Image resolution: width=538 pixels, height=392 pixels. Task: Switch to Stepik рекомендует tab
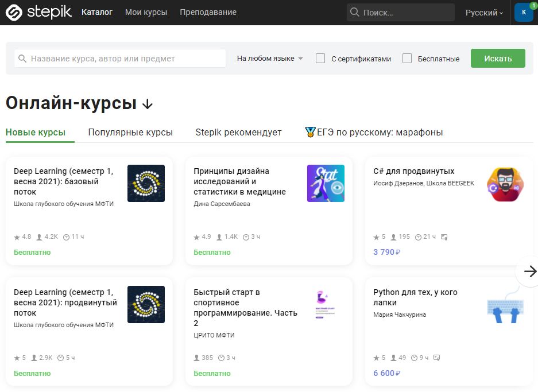[x=238, y=133]
